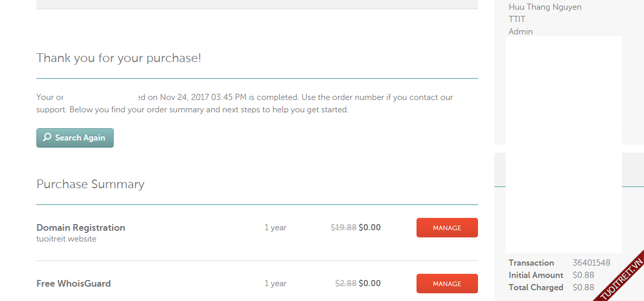Manage the Free WhoisGuard item
This screenshot has height=301, width=644.
point(447,284)
